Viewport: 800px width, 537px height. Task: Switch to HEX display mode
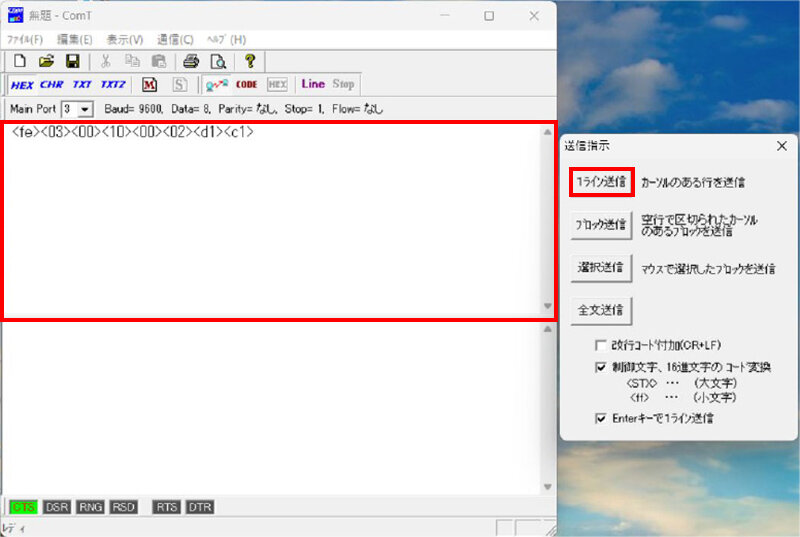(22, 85)
